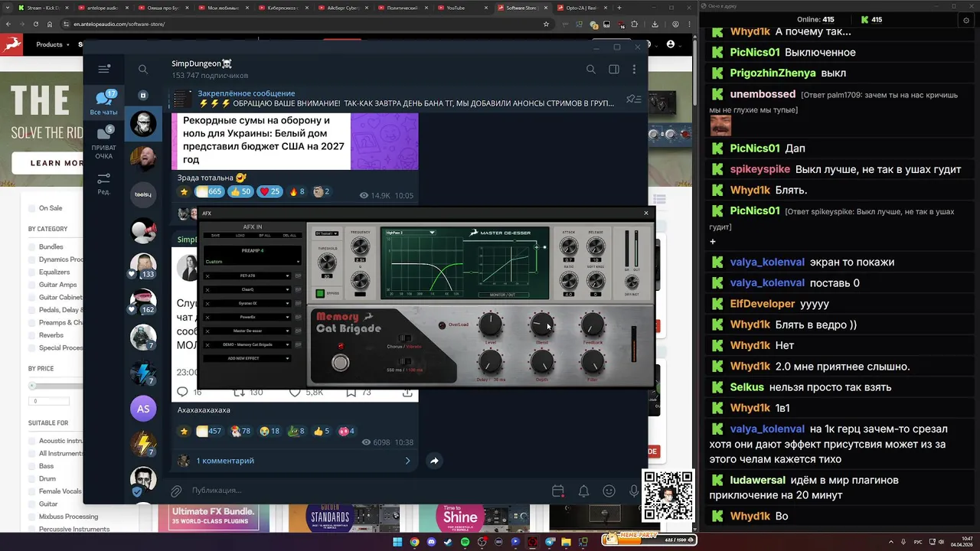
Task: Click the notification bell icon in Telegram
Action: click(583, 491)
